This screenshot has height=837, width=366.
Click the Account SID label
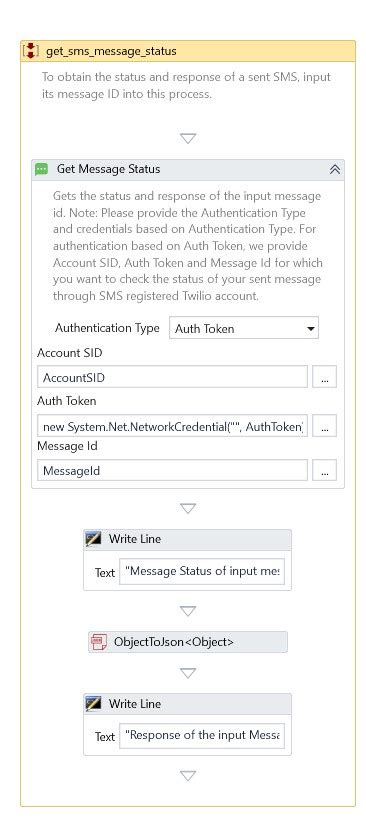click(x=69, y=353)
